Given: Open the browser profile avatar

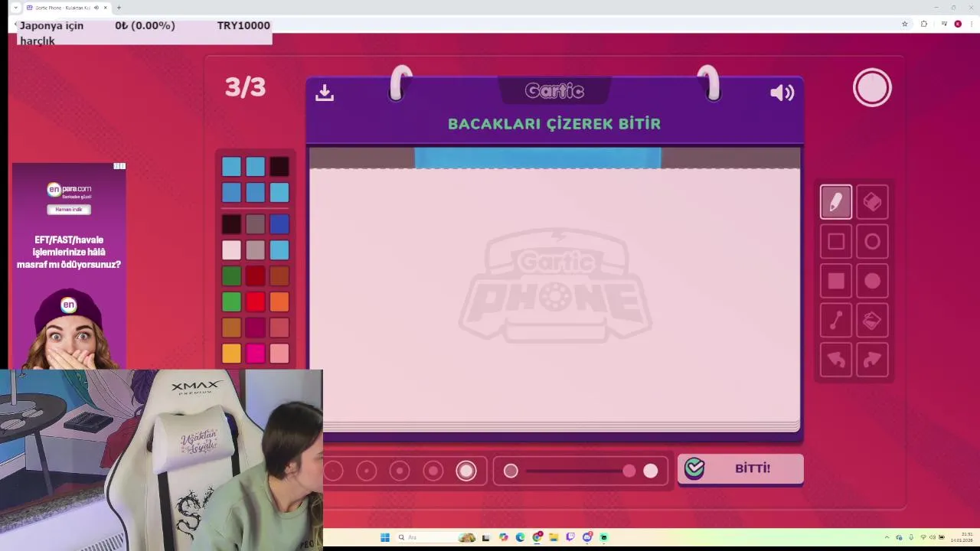Looking at the screenshot, I should click(957, 24).
